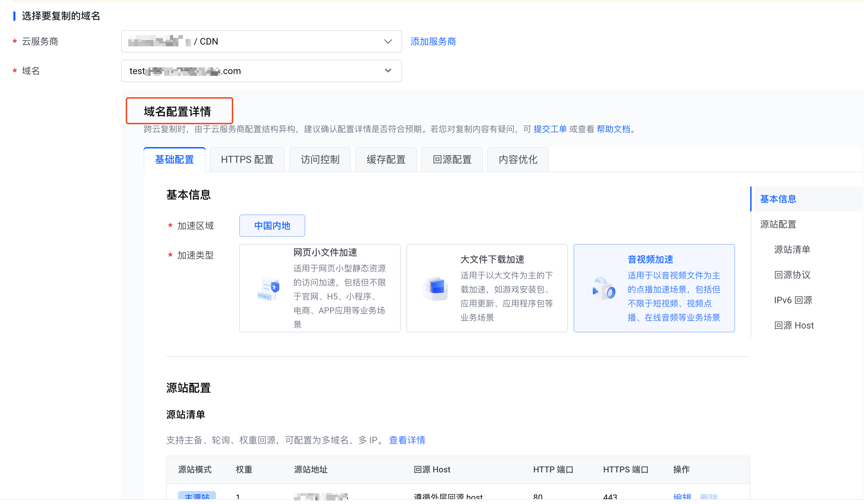Choose 大文件下载加速 acceleration type card
This screenshot has height=504, width=864.
(487, 288)
